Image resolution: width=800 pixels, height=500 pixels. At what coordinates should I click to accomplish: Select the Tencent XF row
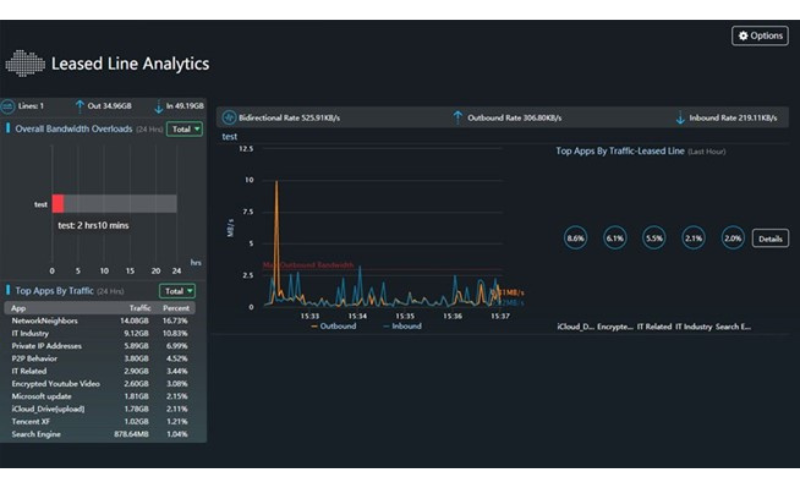(100, 421)
